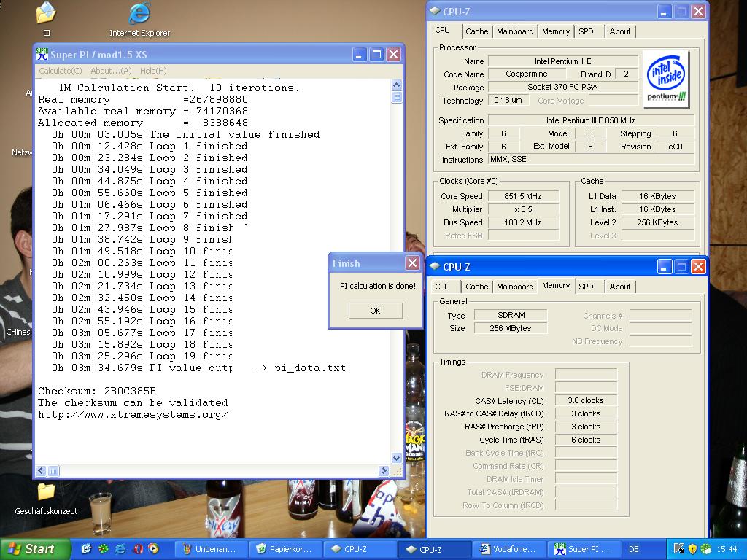Open the Cache tab in upper CPU-Z window

pos(477,31)
